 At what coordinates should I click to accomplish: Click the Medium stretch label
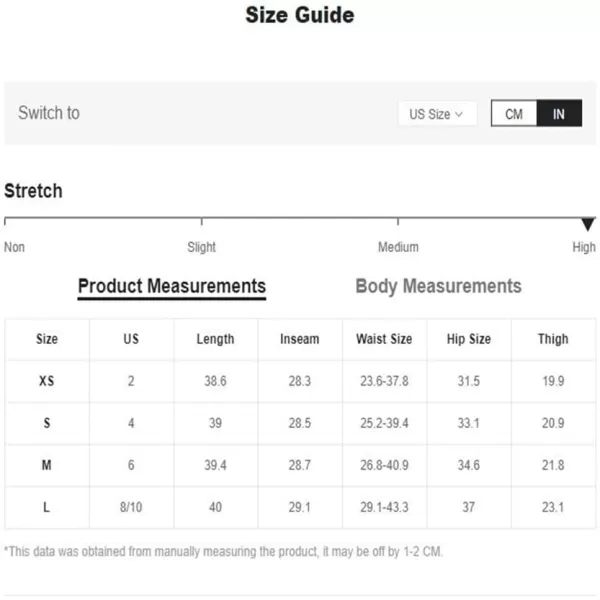[398, 247]
